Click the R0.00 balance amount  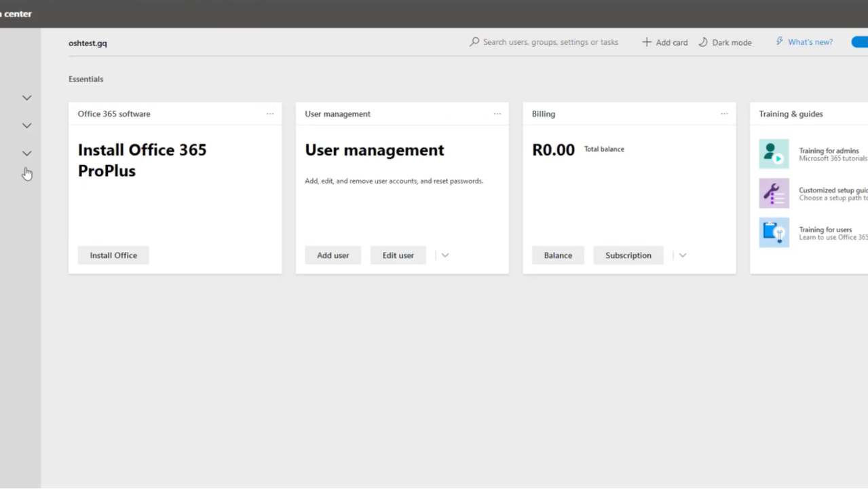[x=553, y=150]
